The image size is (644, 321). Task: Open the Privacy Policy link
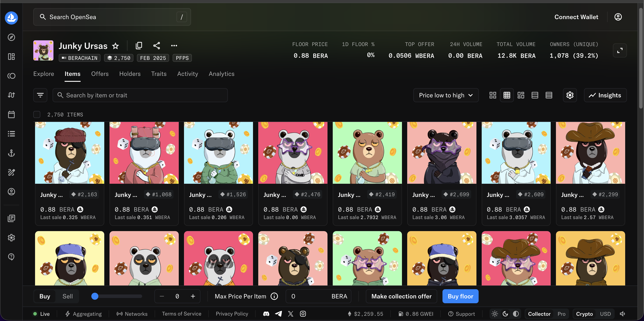click(232, 314)
